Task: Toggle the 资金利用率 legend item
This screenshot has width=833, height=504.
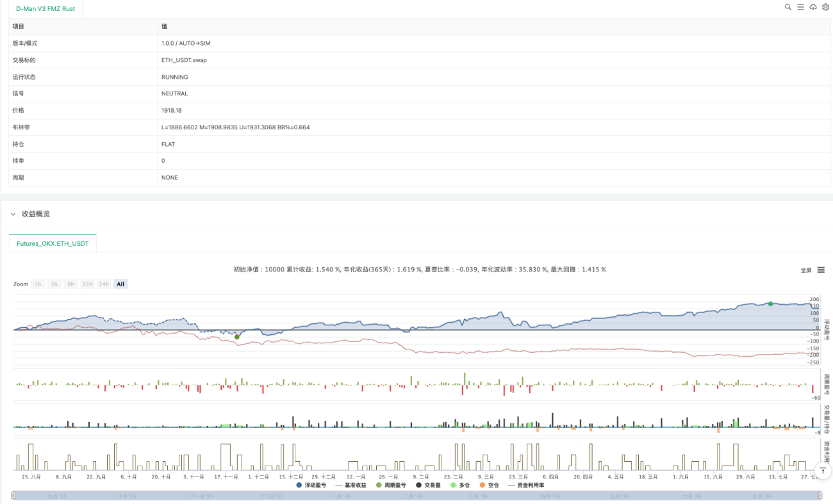Action: point(525,485)
